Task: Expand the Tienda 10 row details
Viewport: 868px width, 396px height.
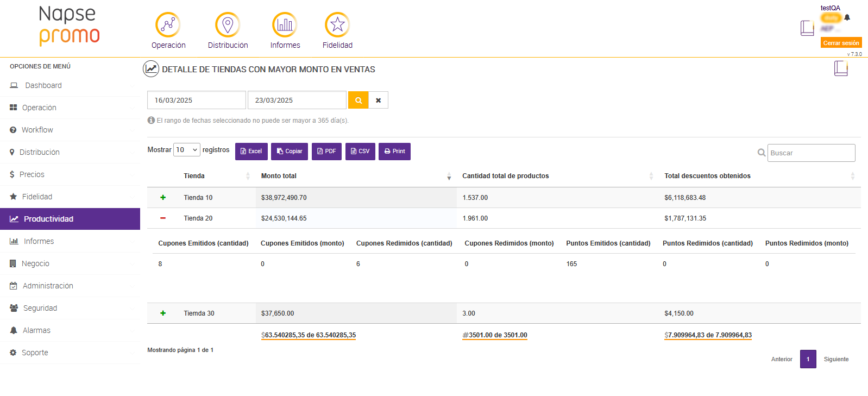Action: coord(163,198)
